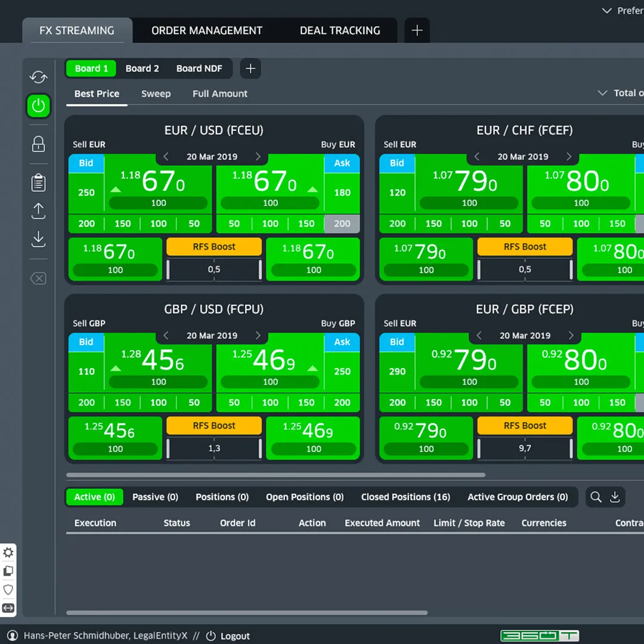Viewport: 644px width, 644px height.
Task: Adjust the 0,5 boost slider on EUR/USD
Action: coord(214,270)
